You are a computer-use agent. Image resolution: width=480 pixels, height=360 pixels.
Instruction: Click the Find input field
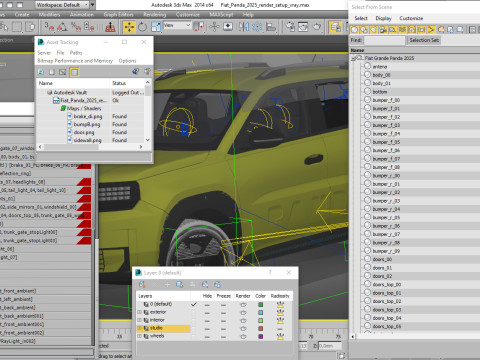[x=385, y=40]
